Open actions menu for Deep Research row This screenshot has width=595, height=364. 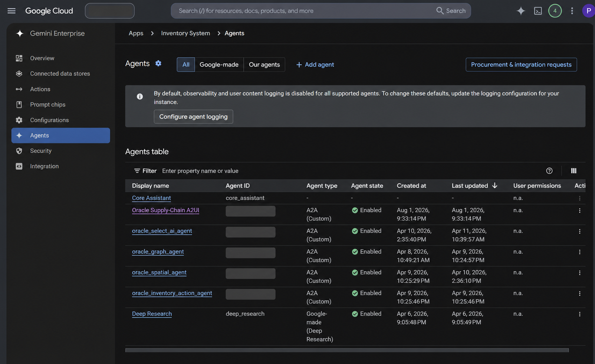(x=579, y=314)
